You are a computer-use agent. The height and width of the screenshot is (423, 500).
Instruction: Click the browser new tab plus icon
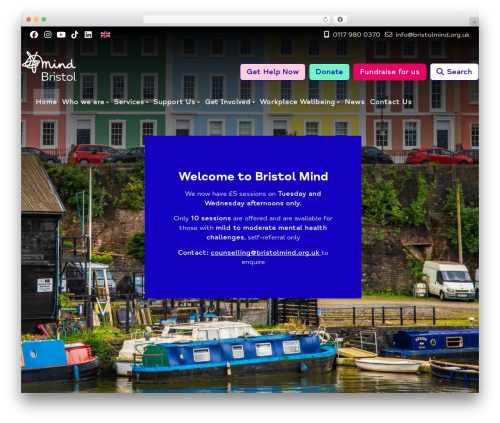474,22
